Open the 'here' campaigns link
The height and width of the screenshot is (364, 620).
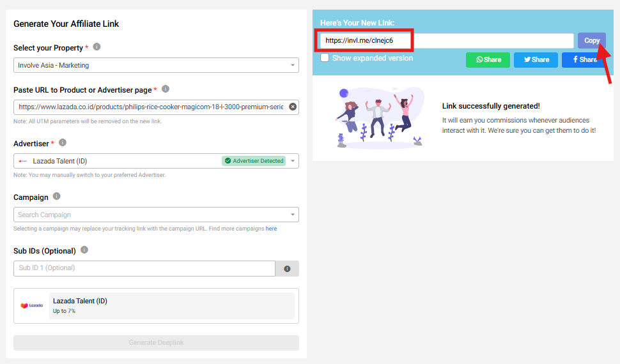tap(271, 229)
